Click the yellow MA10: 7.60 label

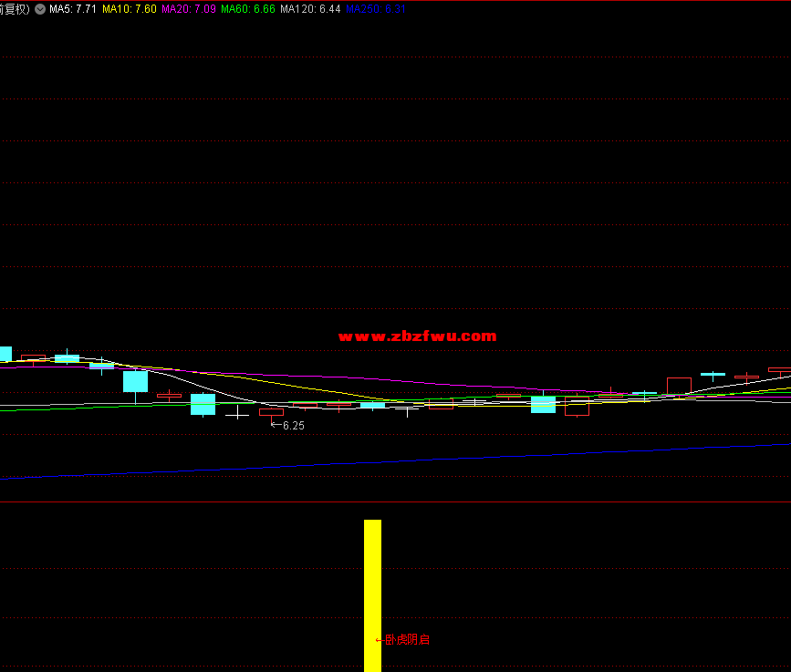pyautogui.click(x=130, y=9)
